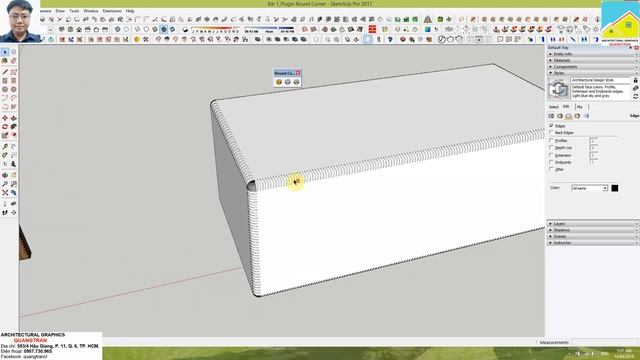Select the Rectangle drawing tool
The height and width of the screenshot is (360, 640).
[5, 81]
